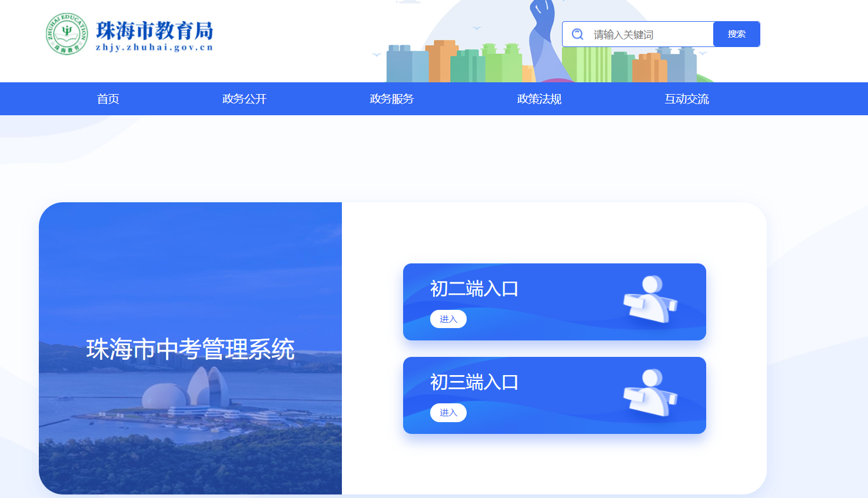Click the 珠海市中考管理系统 banner title
Screen dimensions: 868x498
190,349
